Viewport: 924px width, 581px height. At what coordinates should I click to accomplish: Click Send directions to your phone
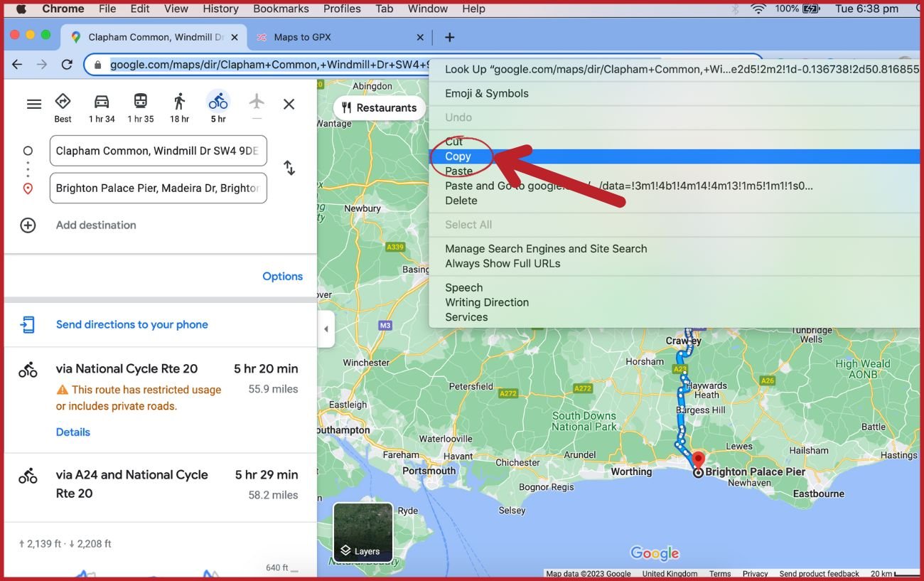(x=132, y=325)
